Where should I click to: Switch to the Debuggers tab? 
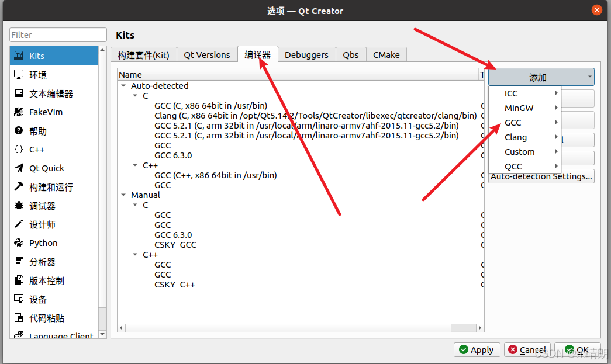point(306,55)
